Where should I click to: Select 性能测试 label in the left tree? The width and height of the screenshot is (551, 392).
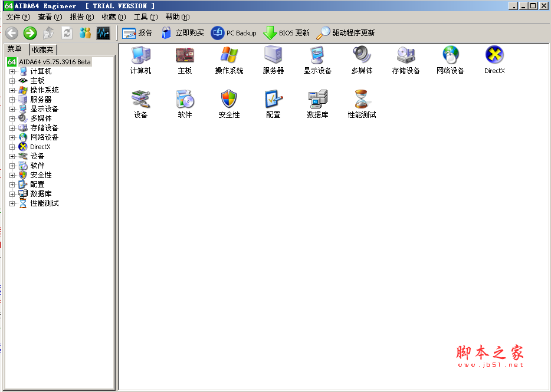(44, 203)
